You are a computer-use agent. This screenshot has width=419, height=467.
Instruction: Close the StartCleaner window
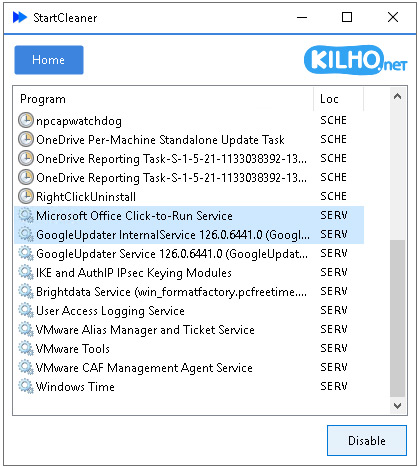[393, 17]
